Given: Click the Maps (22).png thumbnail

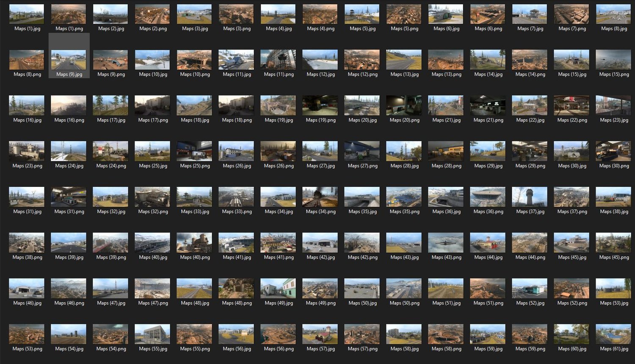Looking at the screenshot, I should (571, 105).
